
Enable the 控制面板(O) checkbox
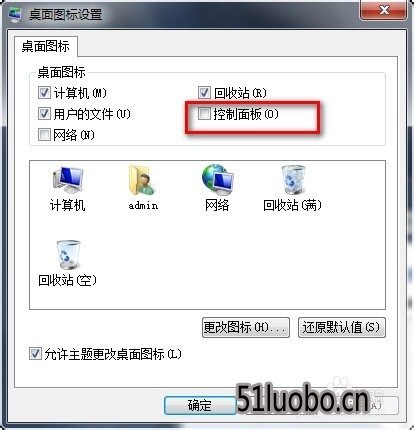pyautogui.click(x=204, y=114)
